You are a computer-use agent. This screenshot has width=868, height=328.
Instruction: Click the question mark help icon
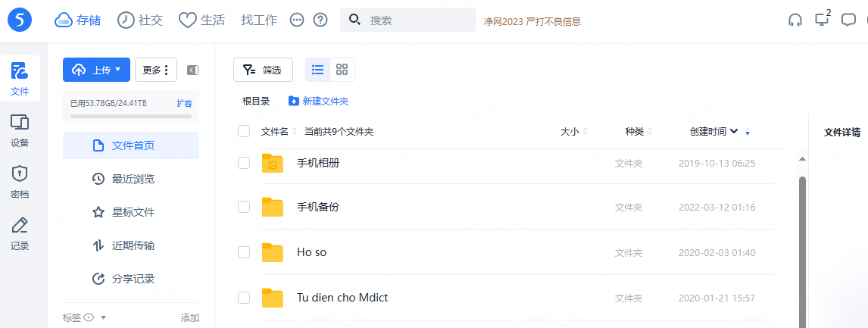[320, 20]
